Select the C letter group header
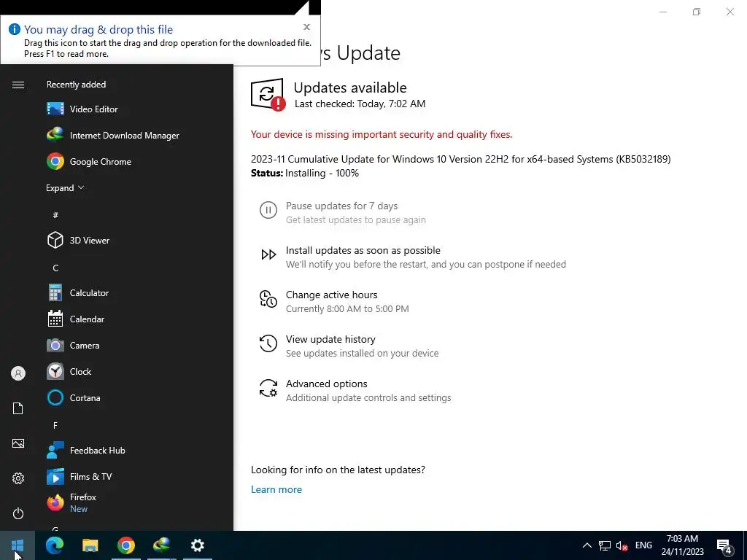This screenshot has height=560, width=747. (x=55, y=268)
